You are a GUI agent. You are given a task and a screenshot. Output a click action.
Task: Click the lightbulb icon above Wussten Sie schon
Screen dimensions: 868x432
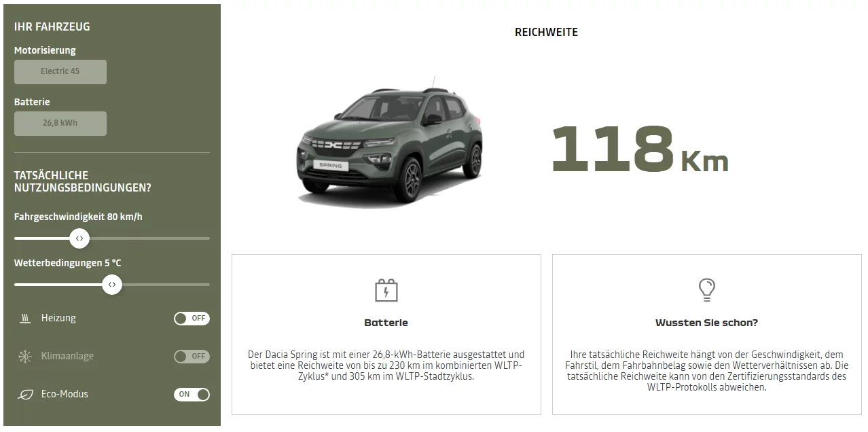[x=707, y=290]
